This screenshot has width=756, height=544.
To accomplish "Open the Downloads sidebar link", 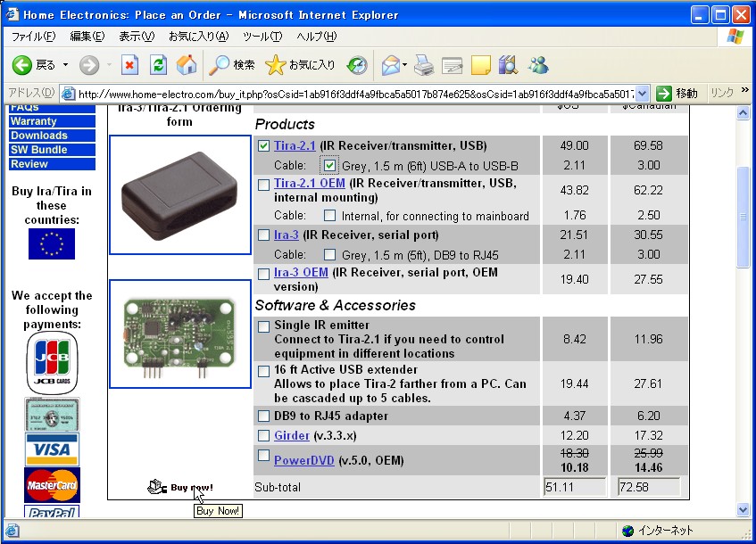I will [x=52, y=136].
